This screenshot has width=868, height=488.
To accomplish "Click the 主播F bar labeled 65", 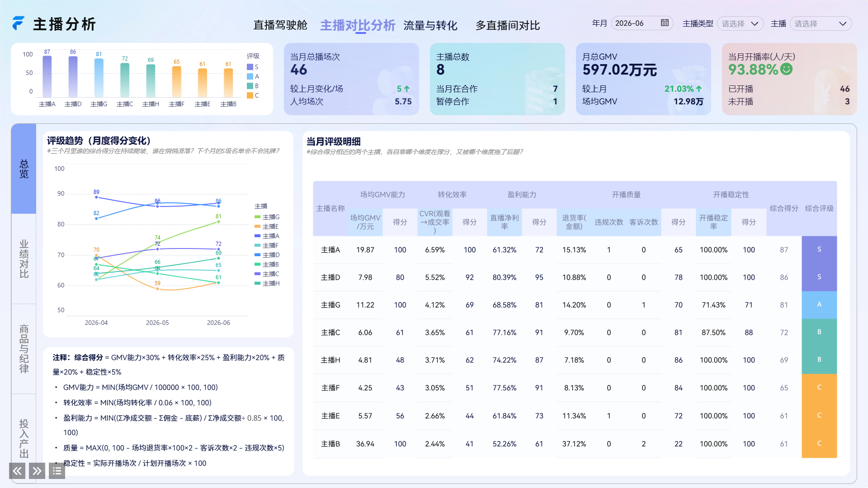I will [177, 81].
